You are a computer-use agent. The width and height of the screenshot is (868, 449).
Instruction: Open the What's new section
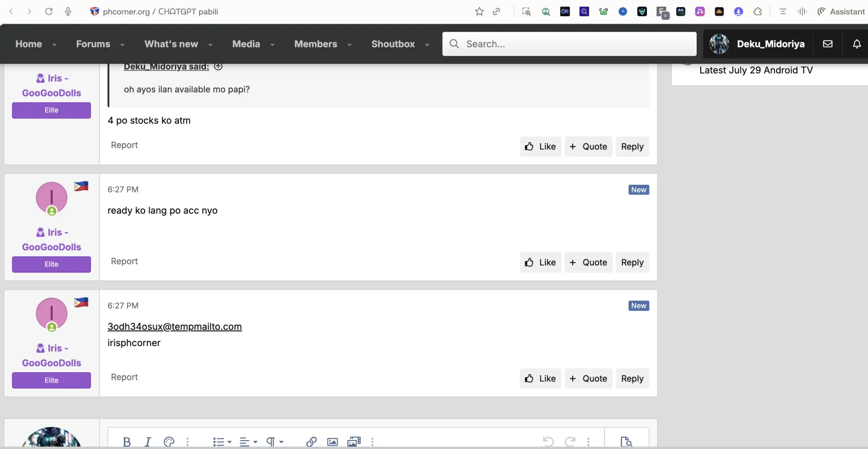click(171, 44)
